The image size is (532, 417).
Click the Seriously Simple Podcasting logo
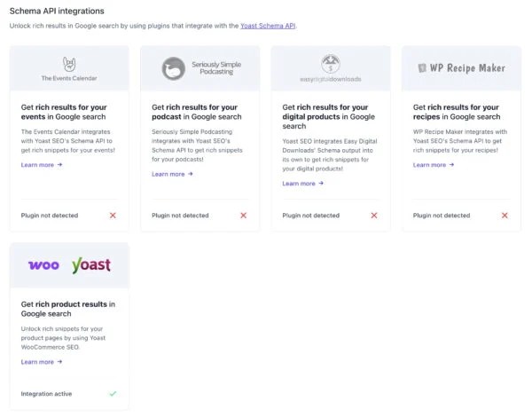tap(199, 68)
